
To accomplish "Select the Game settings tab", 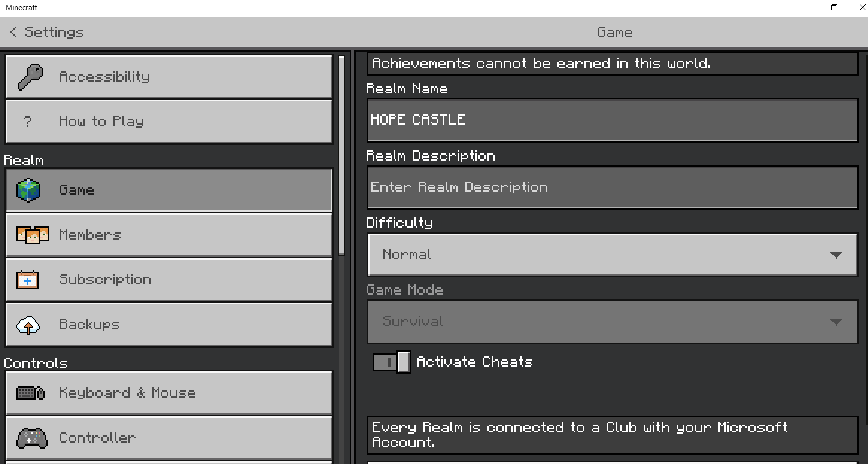I will 169,190.
